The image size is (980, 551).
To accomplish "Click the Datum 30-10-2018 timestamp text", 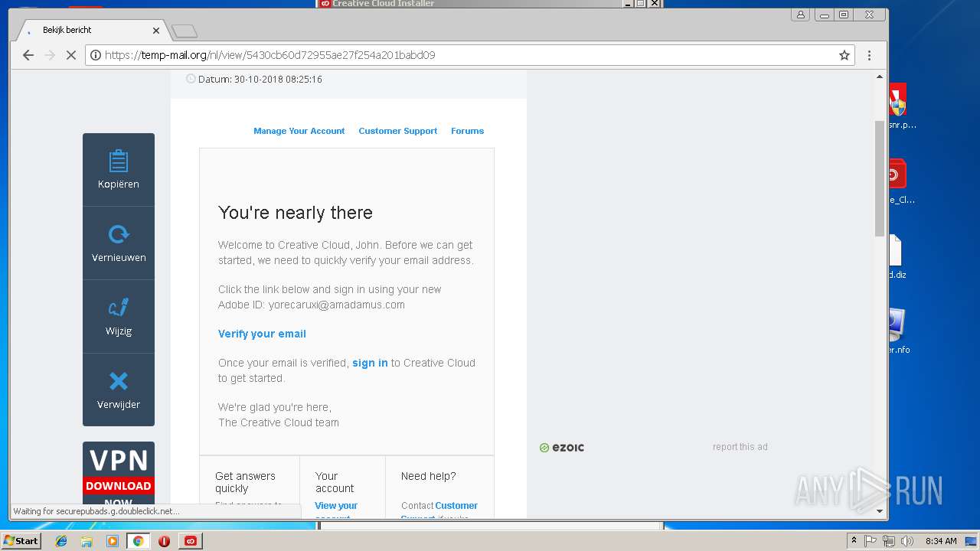I will coord(260,79).
